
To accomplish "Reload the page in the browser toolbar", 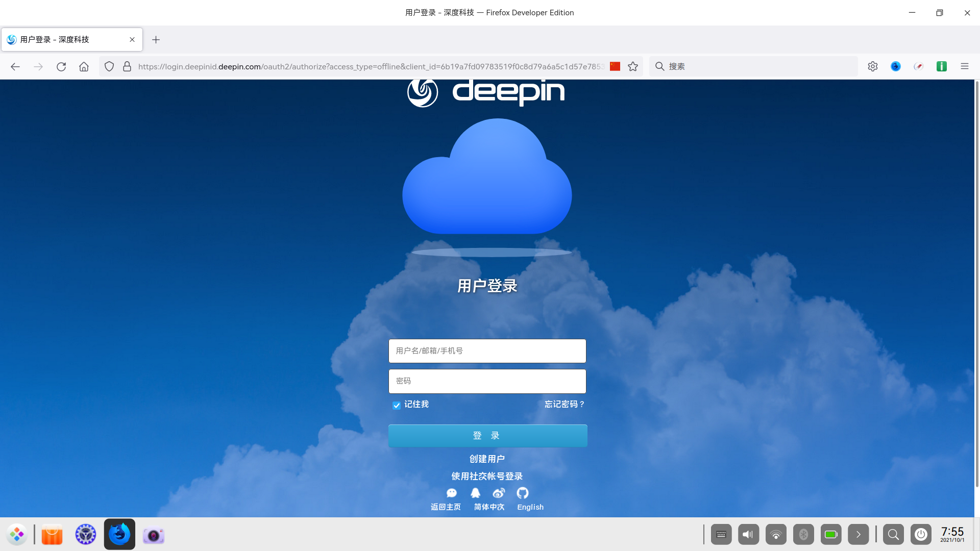I will click(x=61, y=66).
